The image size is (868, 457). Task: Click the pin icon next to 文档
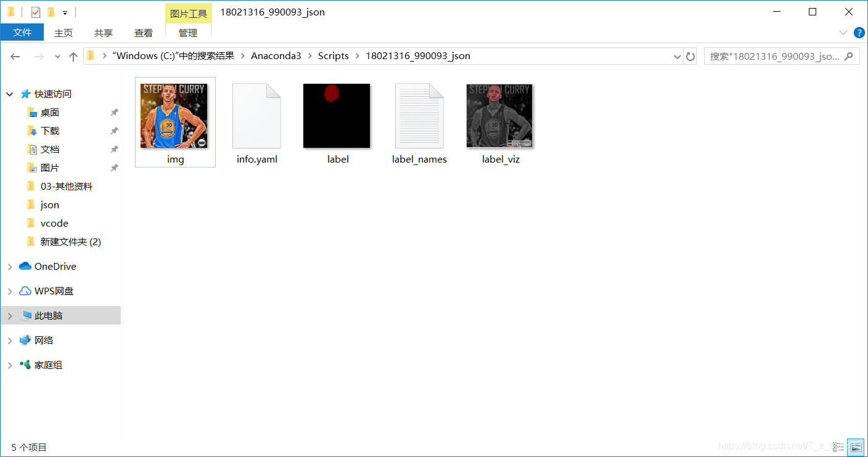[x=114, y=150]
